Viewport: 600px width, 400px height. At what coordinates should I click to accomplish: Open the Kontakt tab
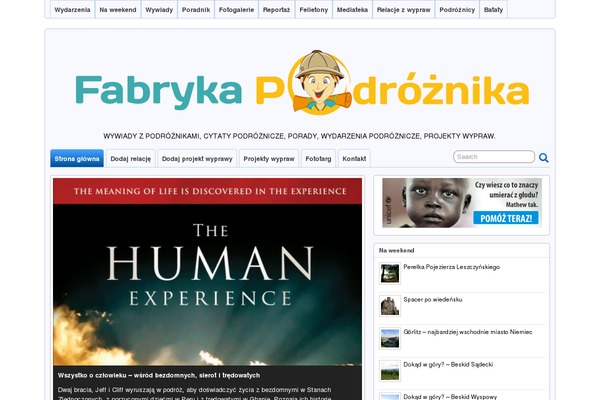(354, 158)
